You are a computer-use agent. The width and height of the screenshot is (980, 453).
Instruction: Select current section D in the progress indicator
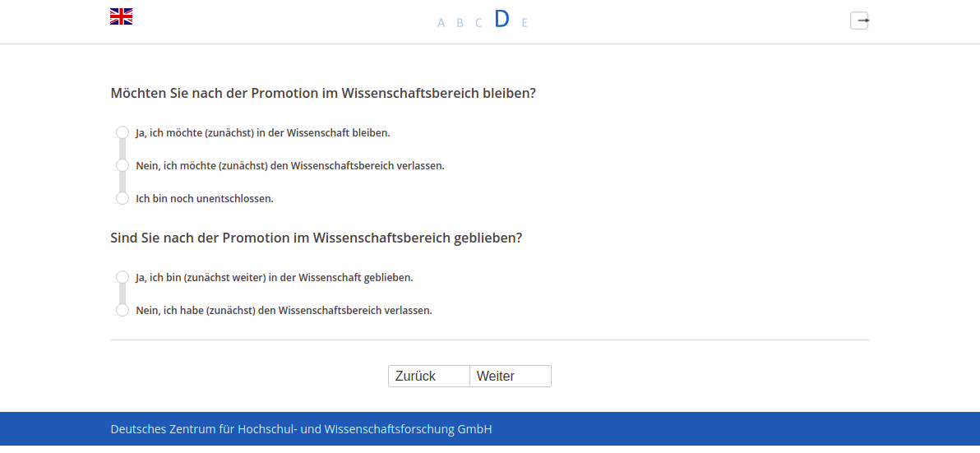pos(502,20)
